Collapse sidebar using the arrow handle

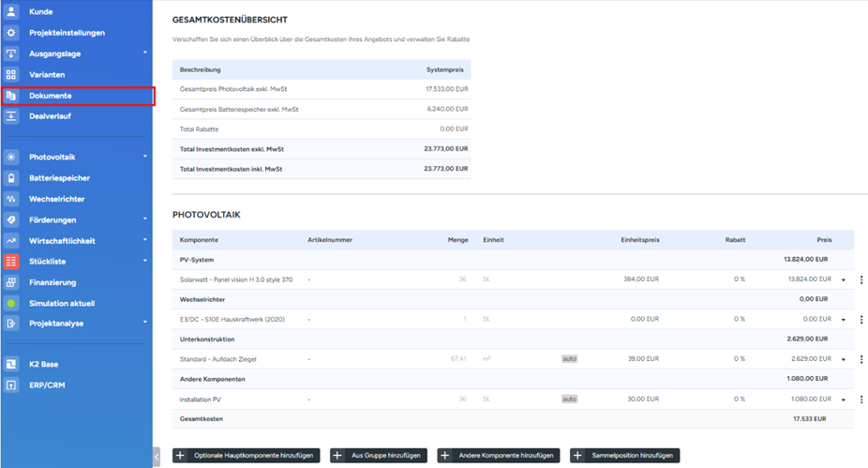[x=157, y=456]
